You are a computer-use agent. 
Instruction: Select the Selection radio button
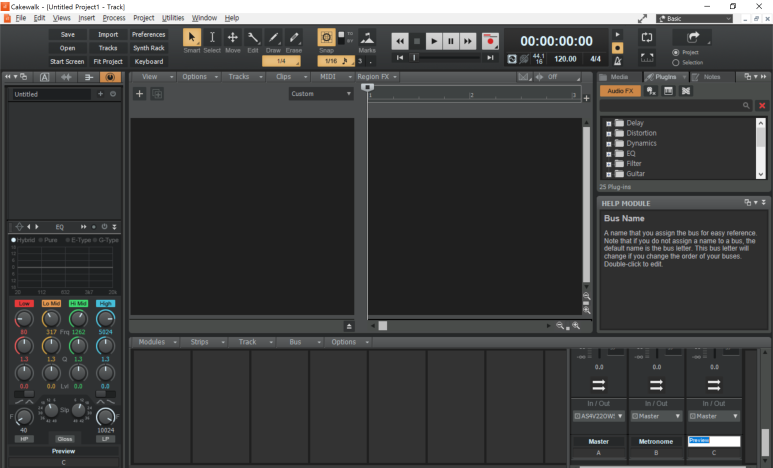[675, 63]
